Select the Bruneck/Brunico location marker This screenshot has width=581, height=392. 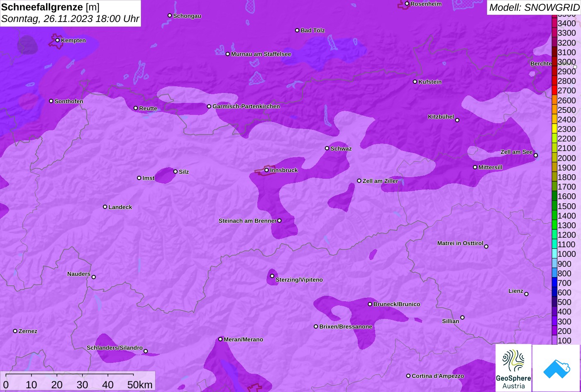[x=370, y=304]
